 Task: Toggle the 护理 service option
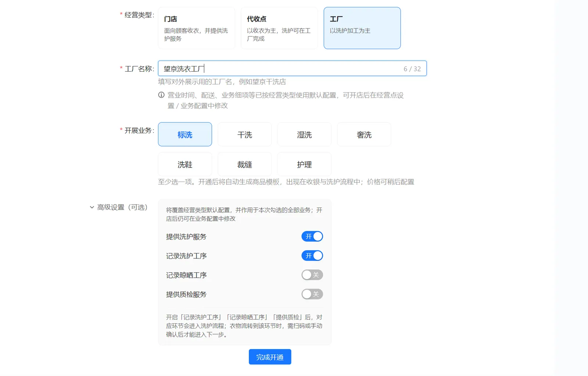coord(304,164)
